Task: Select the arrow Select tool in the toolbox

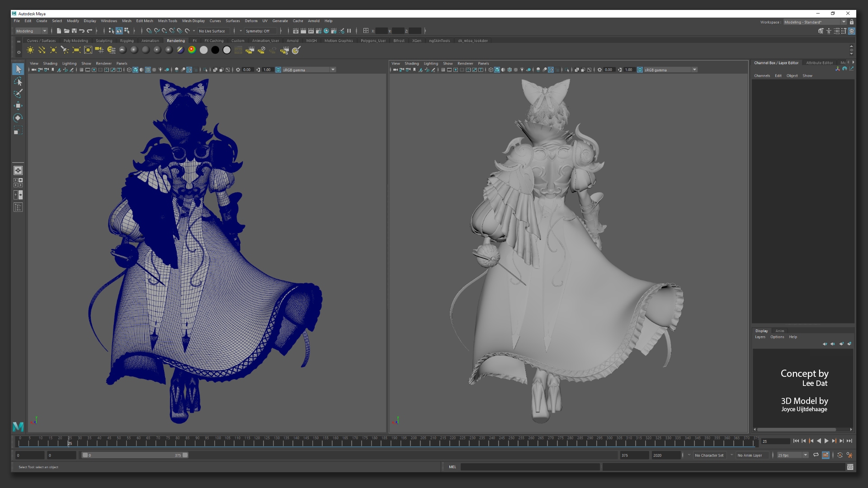Action: tap(18, 69)
